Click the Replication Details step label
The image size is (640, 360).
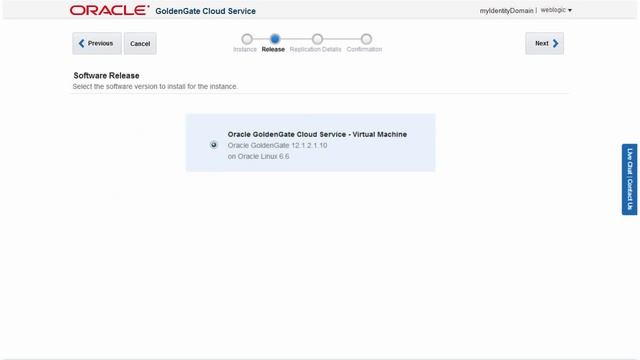click(315, 49)
